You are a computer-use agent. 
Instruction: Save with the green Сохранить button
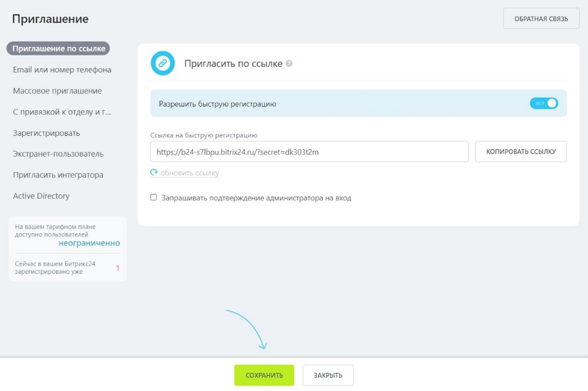coord(264,375)
